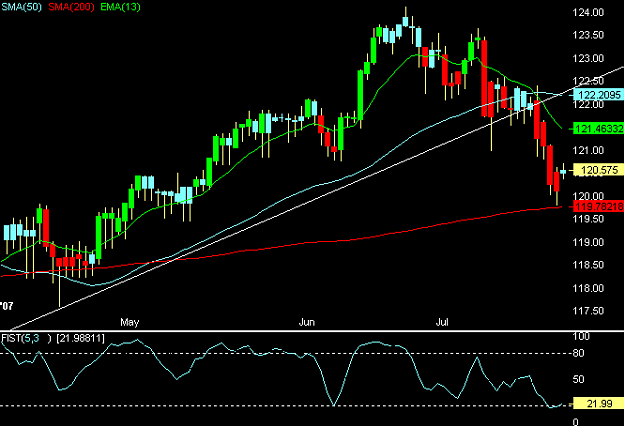Click the tall red candle at mid-July peak
The height and width of the screenshot is (427, 625).
484,78
